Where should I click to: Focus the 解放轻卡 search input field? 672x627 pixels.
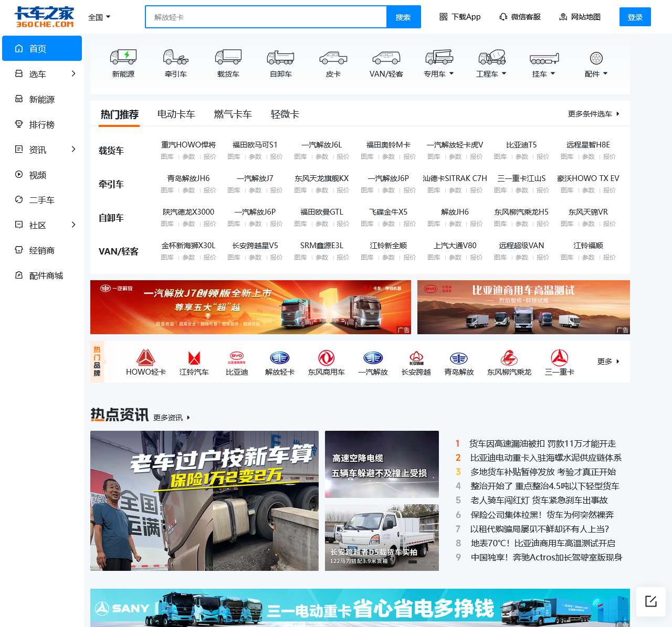pos(266,17)
